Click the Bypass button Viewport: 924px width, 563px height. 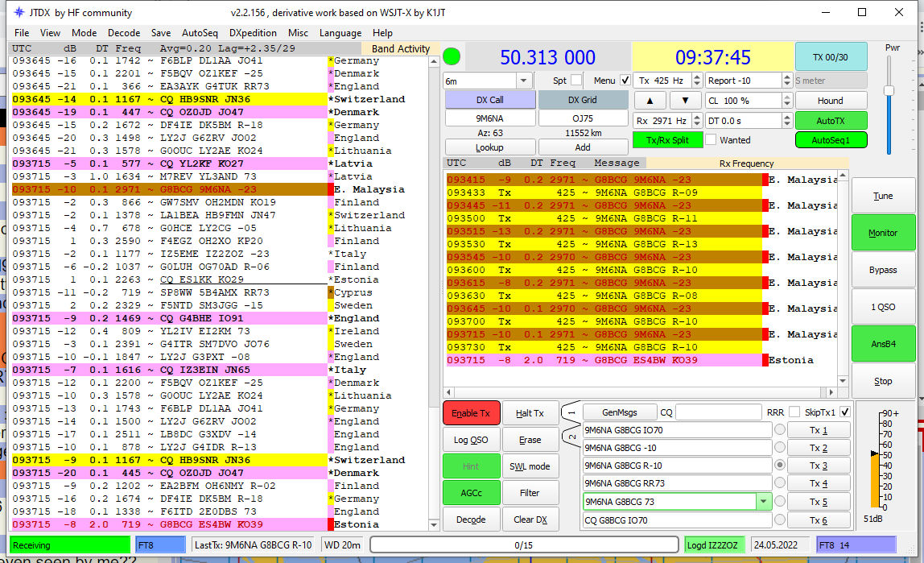point(883,270)
